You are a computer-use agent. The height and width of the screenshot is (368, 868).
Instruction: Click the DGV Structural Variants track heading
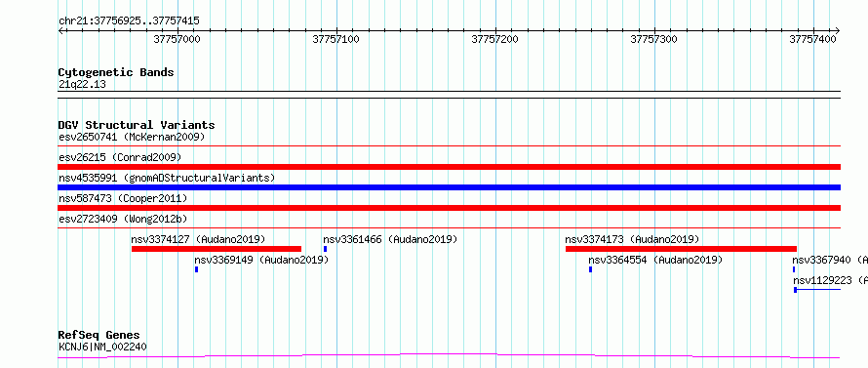[x=137, y=125]
